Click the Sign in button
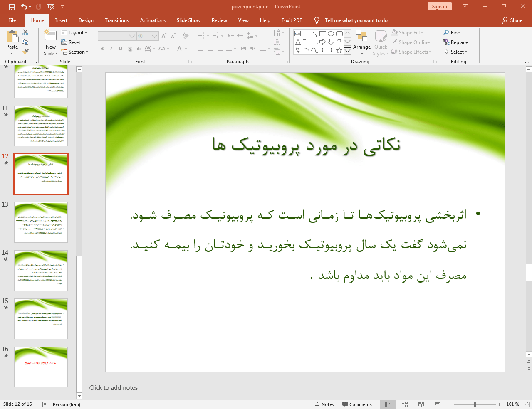Viewport: 532px width, 409px height. click(x=439, y=7)
